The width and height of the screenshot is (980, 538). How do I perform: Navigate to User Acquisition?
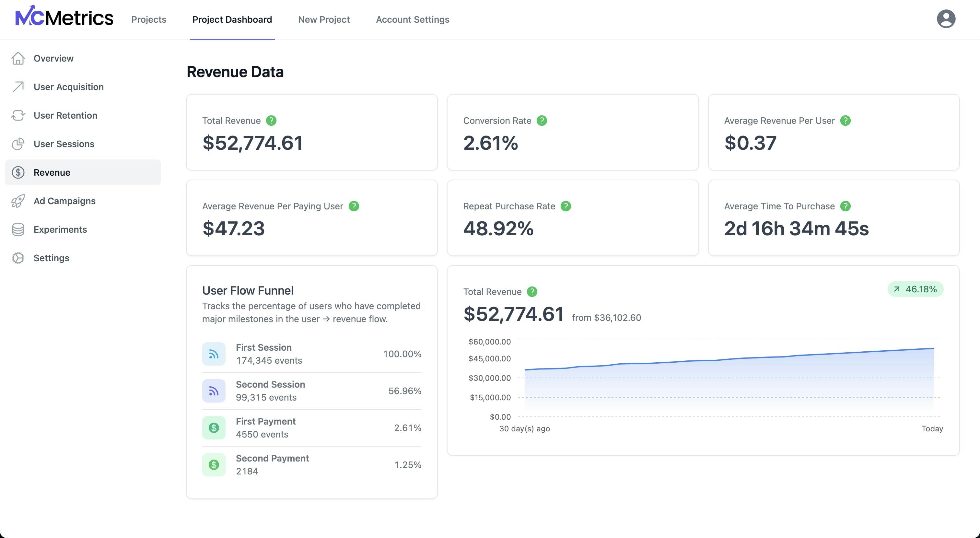point(83,87)
